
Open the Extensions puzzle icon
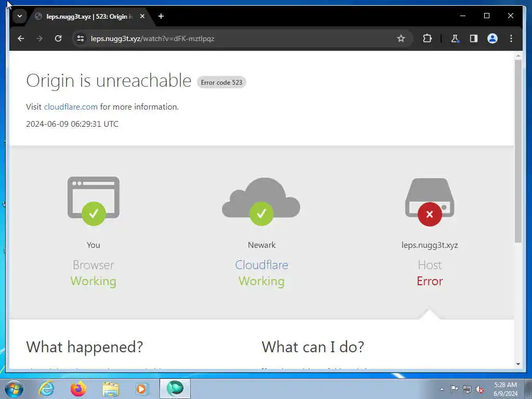pos(427,38)
